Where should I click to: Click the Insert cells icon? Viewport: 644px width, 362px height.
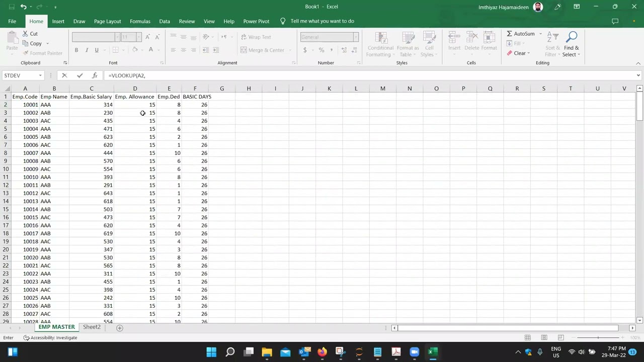point(454,41)
